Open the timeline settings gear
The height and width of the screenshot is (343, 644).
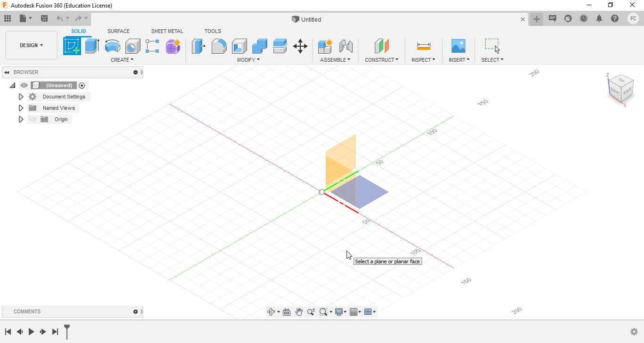(x=634, y=332)
